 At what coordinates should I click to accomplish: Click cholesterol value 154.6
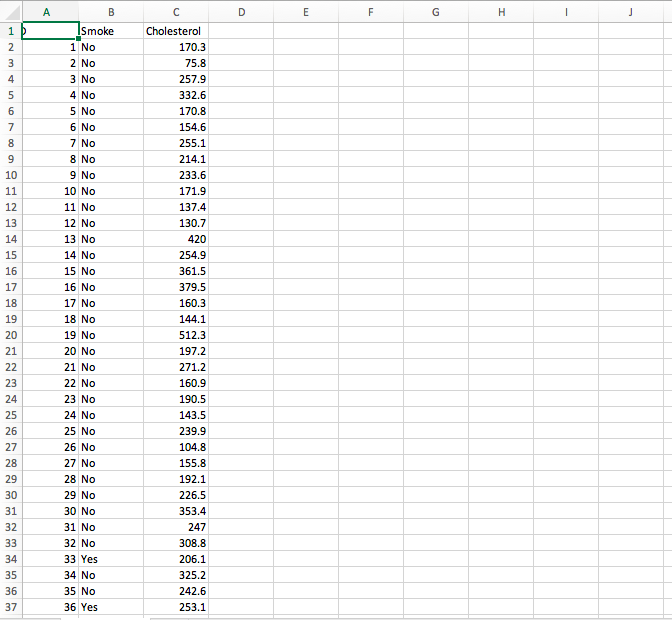coord(176,127)
